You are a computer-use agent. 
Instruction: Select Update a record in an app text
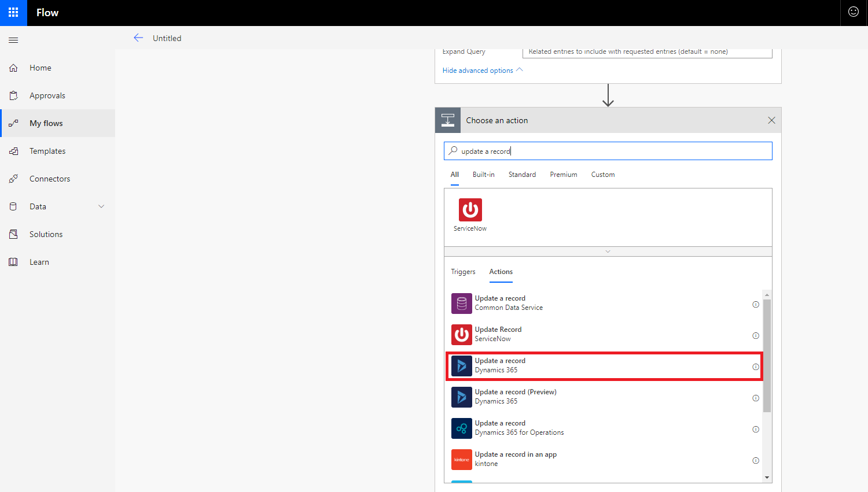click(516, 454)
